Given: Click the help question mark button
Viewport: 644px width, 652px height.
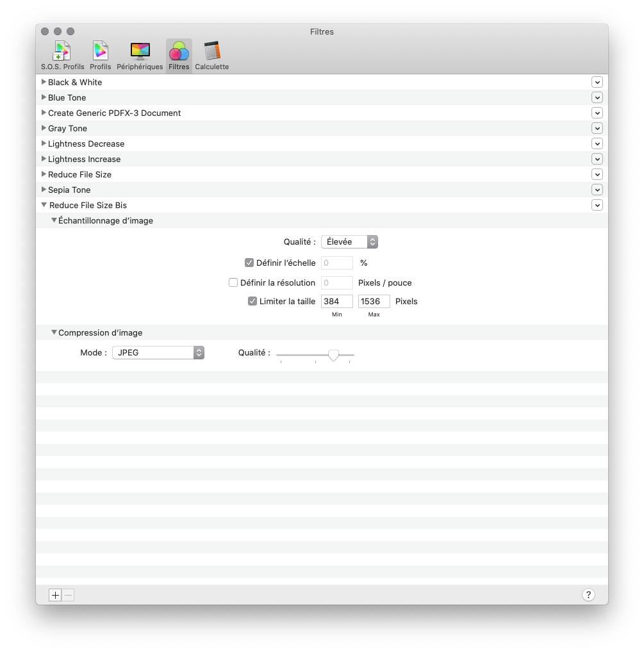Looking at the screenshot, I should (x=588, y=595).
